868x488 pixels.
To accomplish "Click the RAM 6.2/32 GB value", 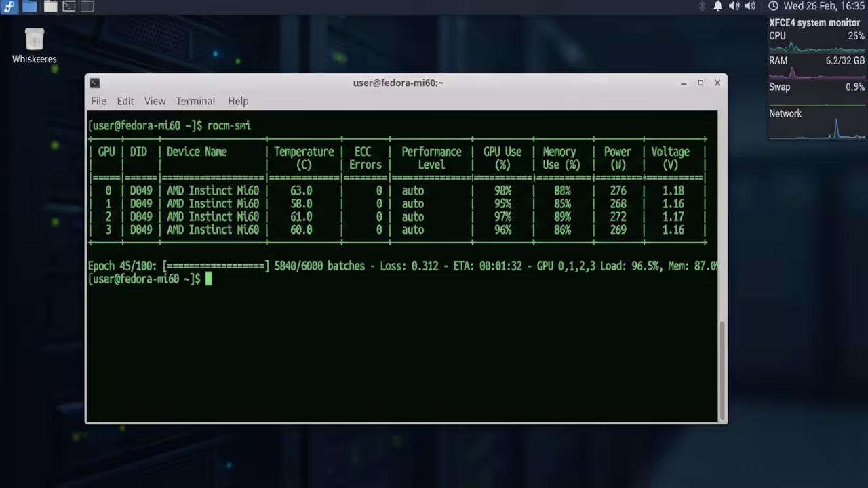I will click(x=845, y=61).
